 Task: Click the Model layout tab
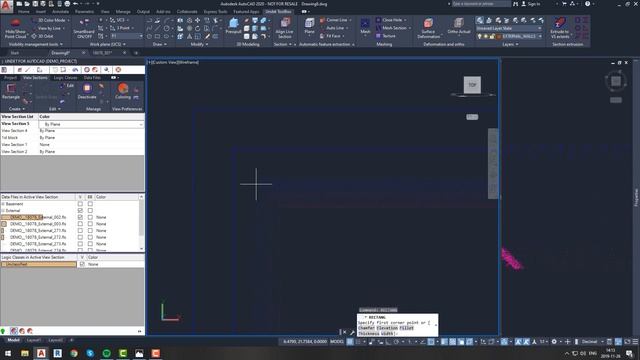[13, 340]
